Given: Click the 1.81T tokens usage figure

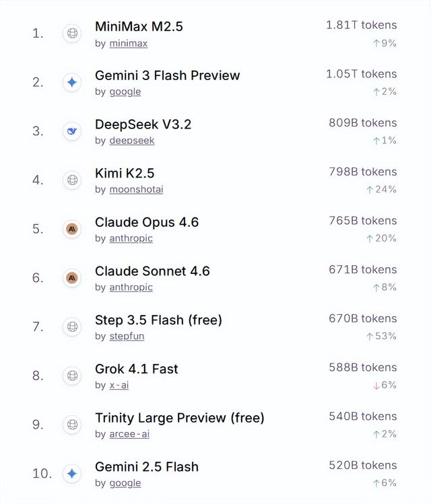Looking at the screenshot, I should 362,26.
